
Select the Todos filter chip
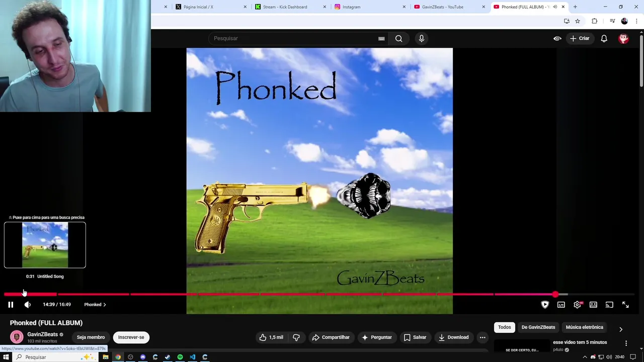[x=504, y=327]
